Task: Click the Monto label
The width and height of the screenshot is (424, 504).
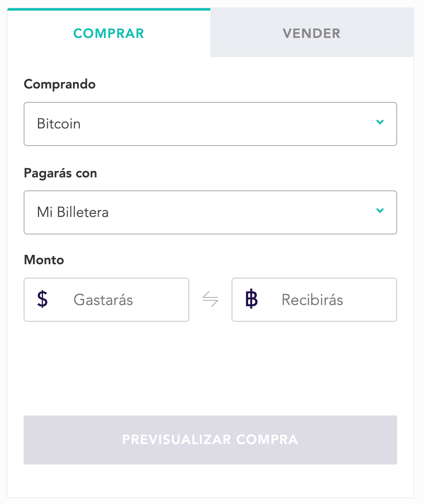Action: click(44, 260)
